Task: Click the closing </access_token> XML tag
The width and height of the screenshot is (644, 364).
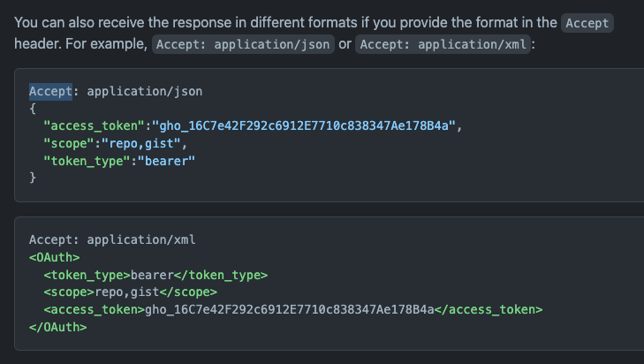Action: pyautogui.click(x=489, y=309)
